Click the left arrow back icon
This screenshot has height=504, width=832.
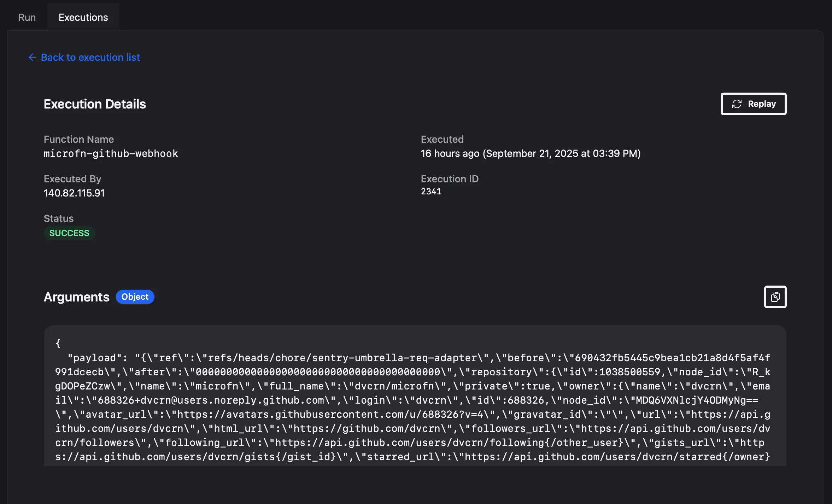click(32, 57)
